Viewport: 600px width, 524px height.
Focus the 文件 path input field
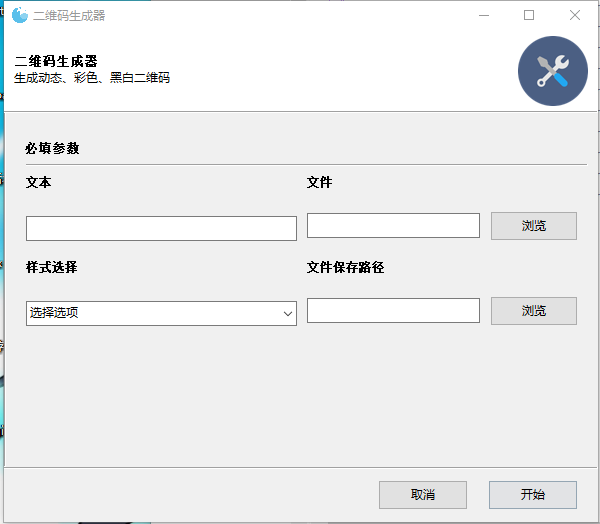393,225
